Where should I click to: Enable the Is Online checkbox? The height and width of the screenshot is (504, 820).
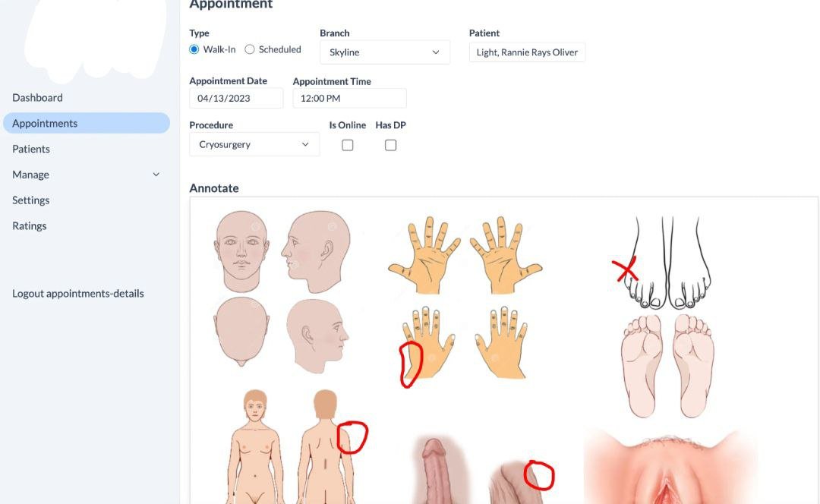(347, 145)
